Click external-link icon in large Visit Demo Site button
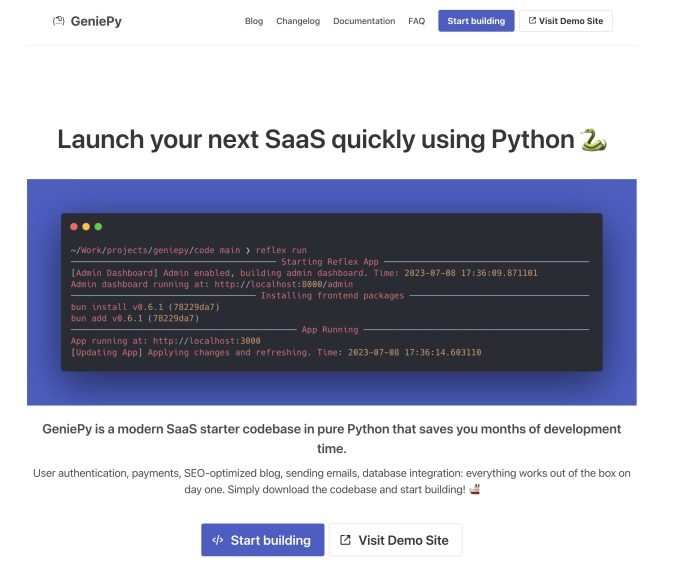The width and height of the screenshot is (679, 568). pyautogui.click(x=345, y=540)
